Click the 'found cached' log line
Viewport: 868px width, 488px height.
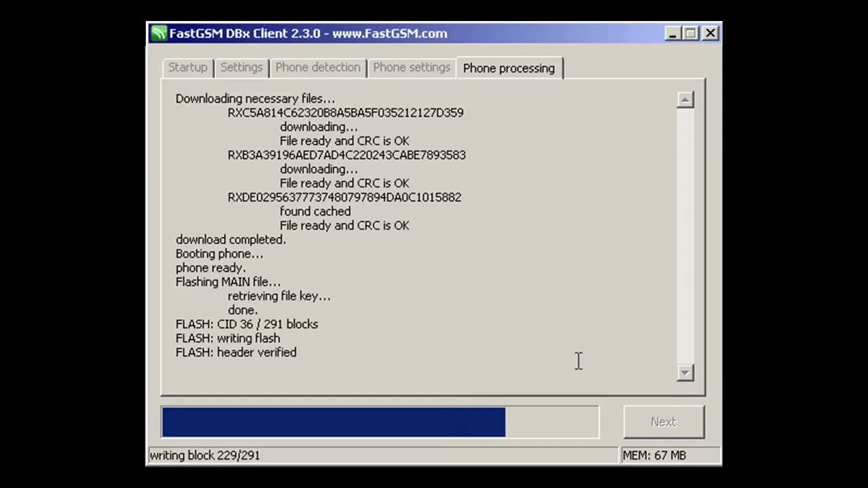(x=315, y=211)
